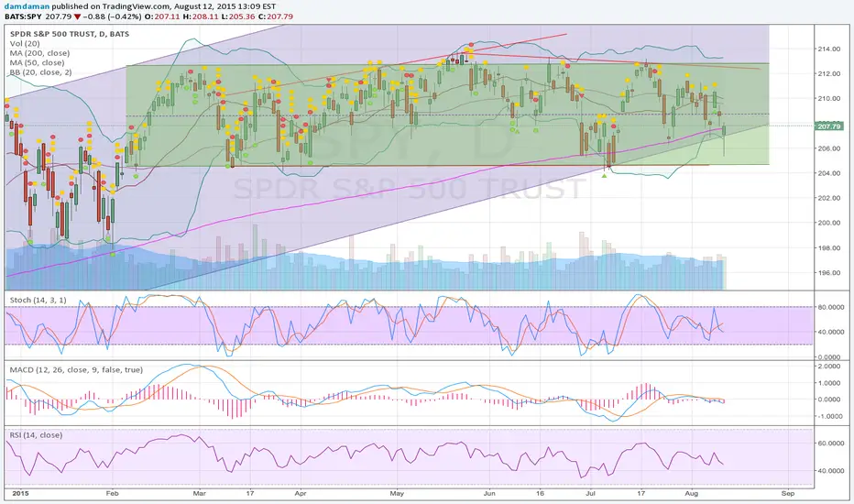854x504 pixels.
Task: Click the 80.0000 level on the Stoch axis
Action: click(830, 307)
